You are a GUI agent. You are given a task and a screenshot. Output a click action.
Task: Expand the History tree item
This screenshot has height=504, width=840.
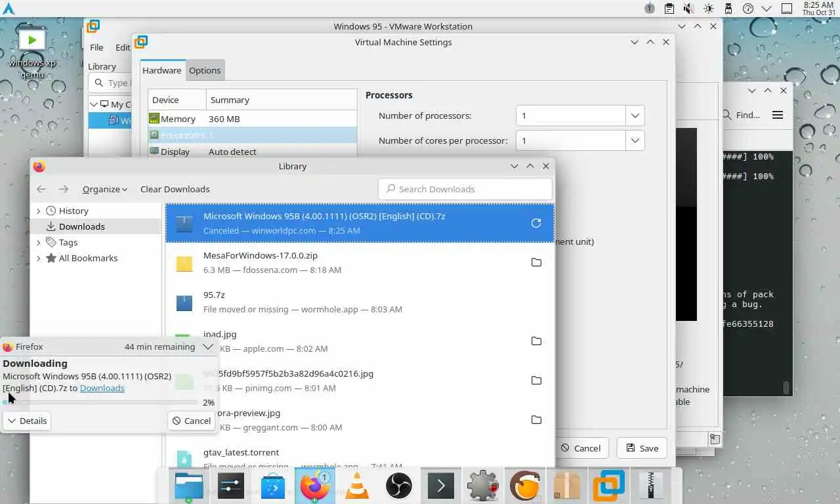pyautogui.click(x=38, y=211)
